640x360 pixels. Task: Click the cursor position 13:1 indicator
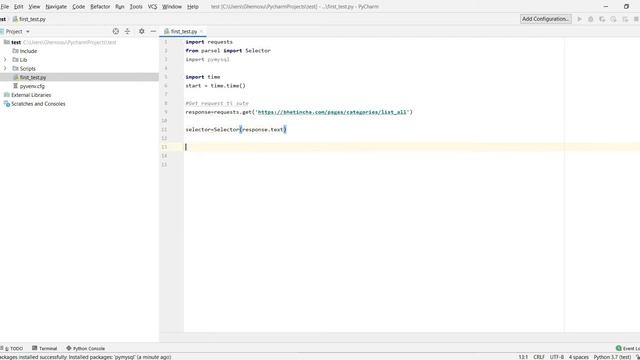[x=523, y=357]
